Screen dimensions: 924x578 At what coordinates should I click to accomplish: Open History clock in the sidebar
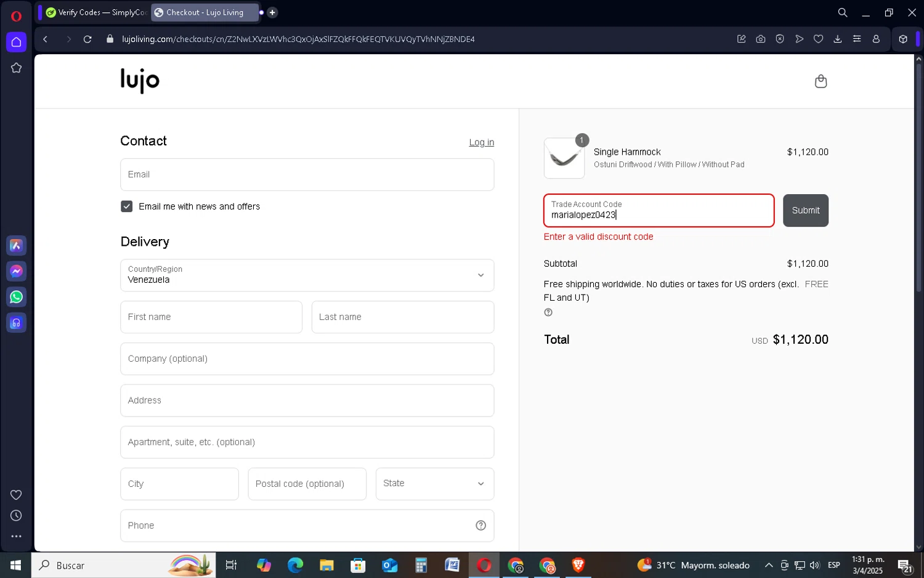tap(17, 516)
